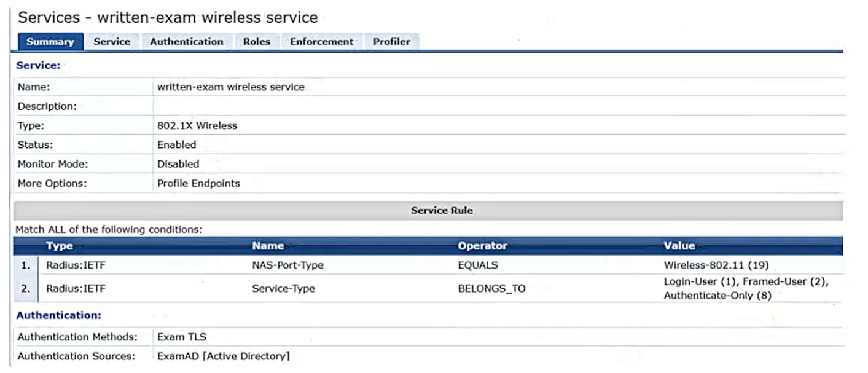Click the Type column header
This screenshot has width=868, height=373.
click(x=60, y=246)
